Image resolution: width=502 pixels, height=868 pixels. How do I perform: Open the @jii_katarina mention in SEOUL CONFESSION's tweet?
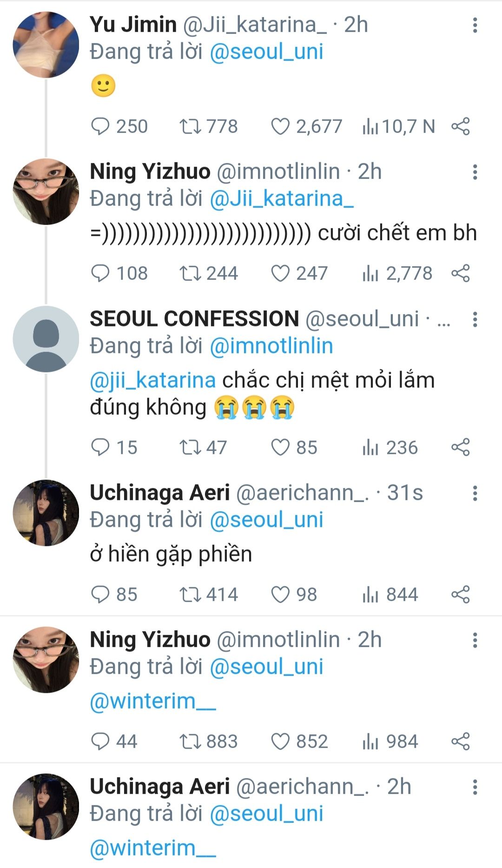point(152,380)
